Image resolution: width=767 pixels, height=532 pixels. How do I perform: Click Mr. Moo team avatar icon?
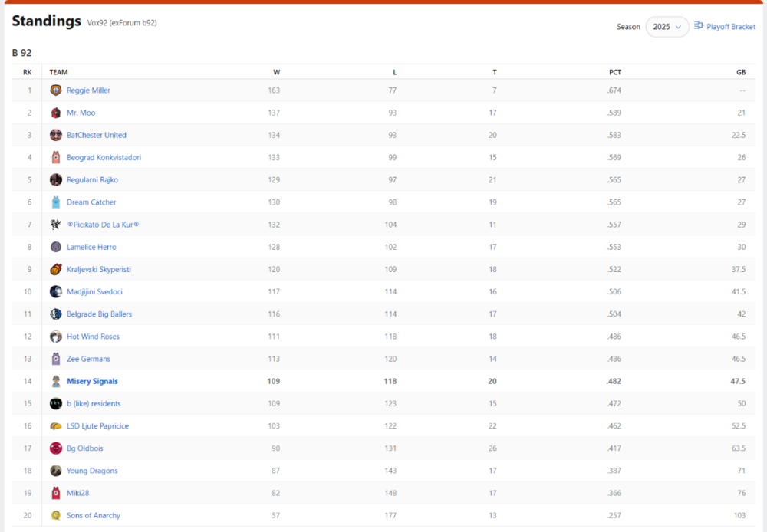(x=56, y=113)
